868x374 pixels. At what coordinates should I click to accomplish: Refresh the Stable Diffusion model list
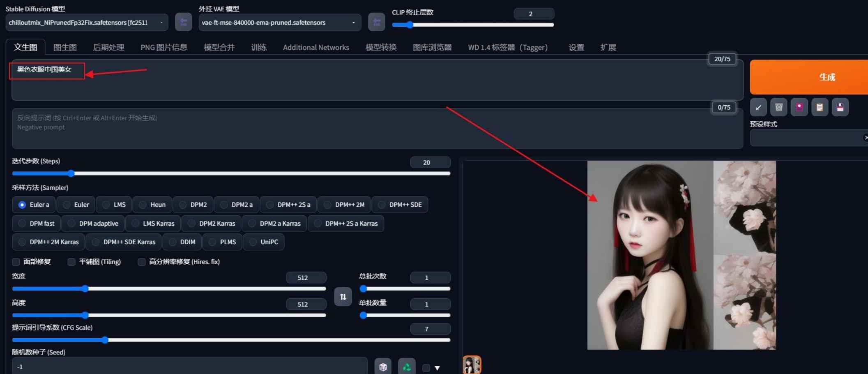coord(183,22)
